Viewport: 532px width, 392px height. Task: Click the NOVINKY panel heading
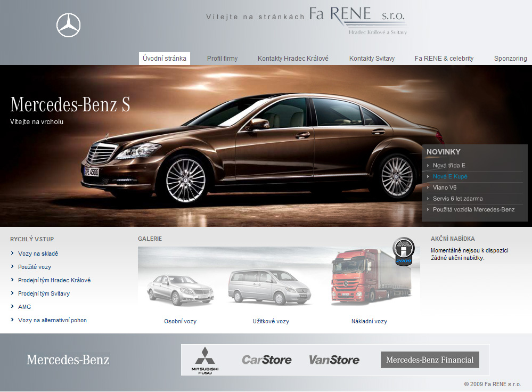444,152
